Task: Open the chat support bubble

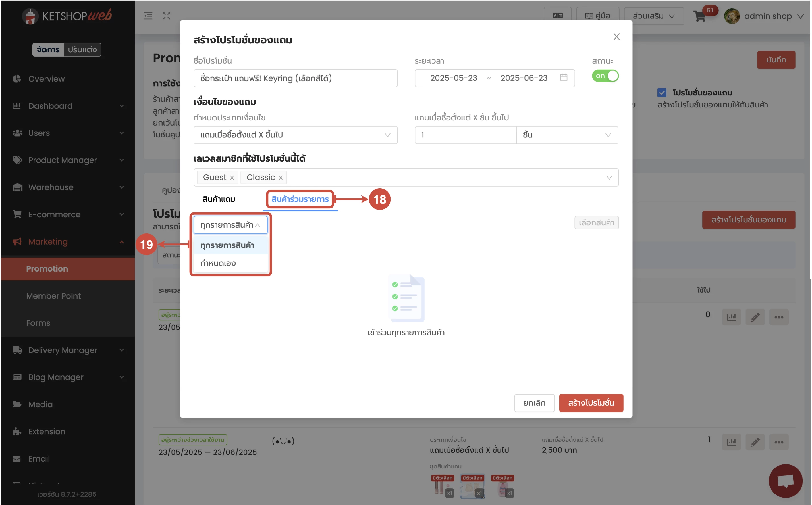Action: [x=786, y=481]
